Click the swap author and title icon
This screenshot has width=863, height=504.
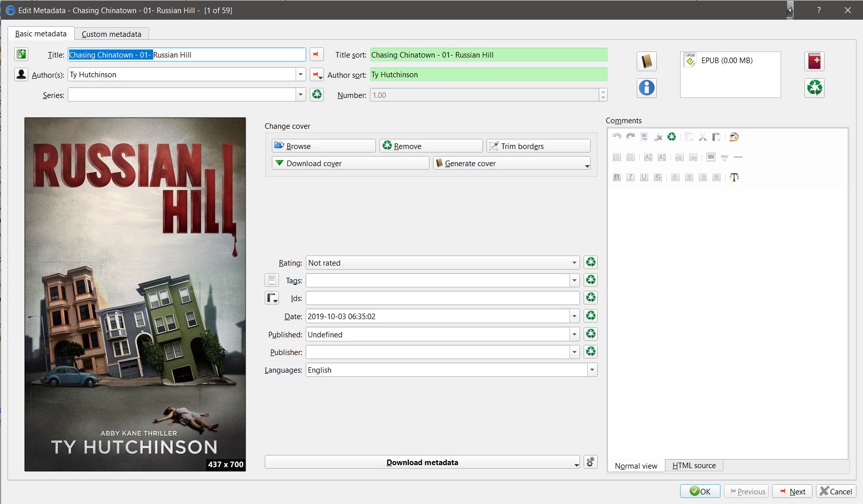click(21, 54)
